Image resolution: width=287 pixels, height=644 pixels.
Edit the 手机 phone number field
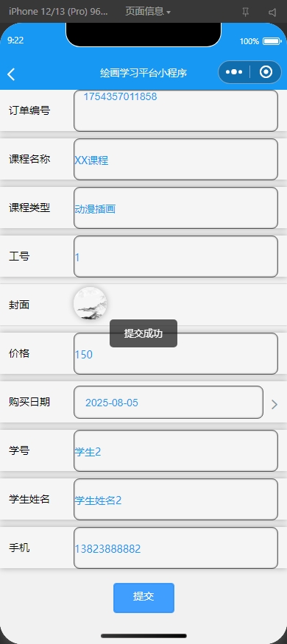click(176, 548)
